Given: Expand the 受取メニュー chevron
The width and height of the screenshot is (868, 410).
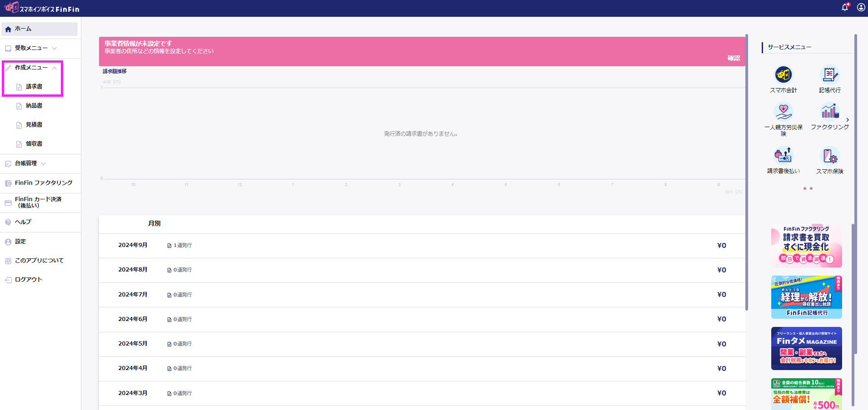Looking at the screenshot, I should pos(55,49).
